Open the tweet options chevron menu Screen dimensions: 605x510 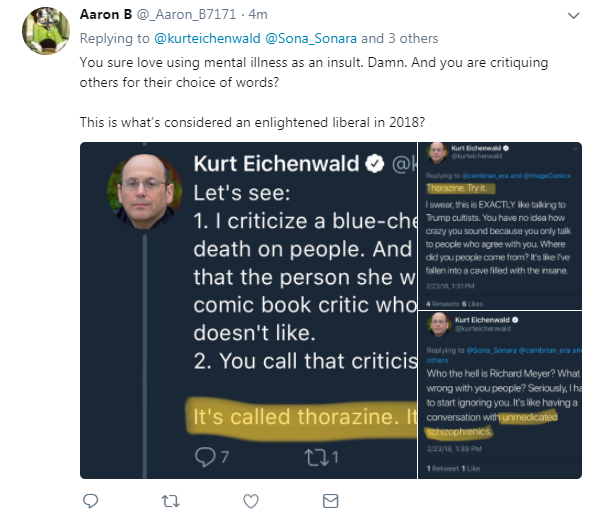(x=574, y=16)
